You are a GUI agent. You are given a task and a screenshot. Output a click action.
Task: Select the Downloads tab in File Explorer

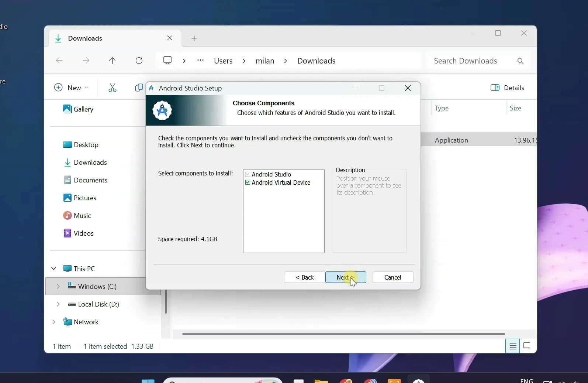point(114,38)
